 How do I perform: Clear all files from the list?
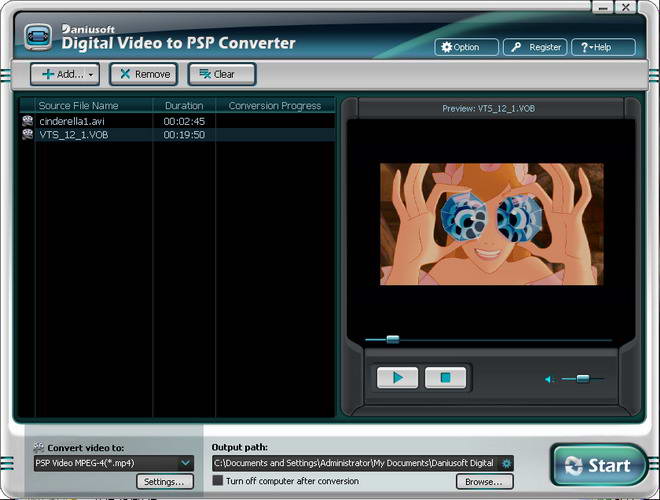pyautogui.click(x=222, y=74)
